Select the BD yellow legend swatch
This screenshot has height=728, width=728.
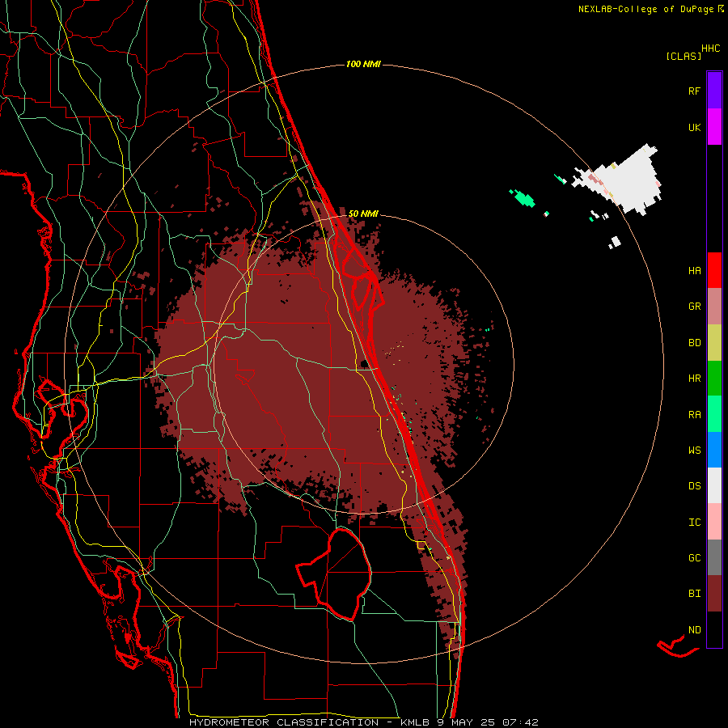[714, 343]
